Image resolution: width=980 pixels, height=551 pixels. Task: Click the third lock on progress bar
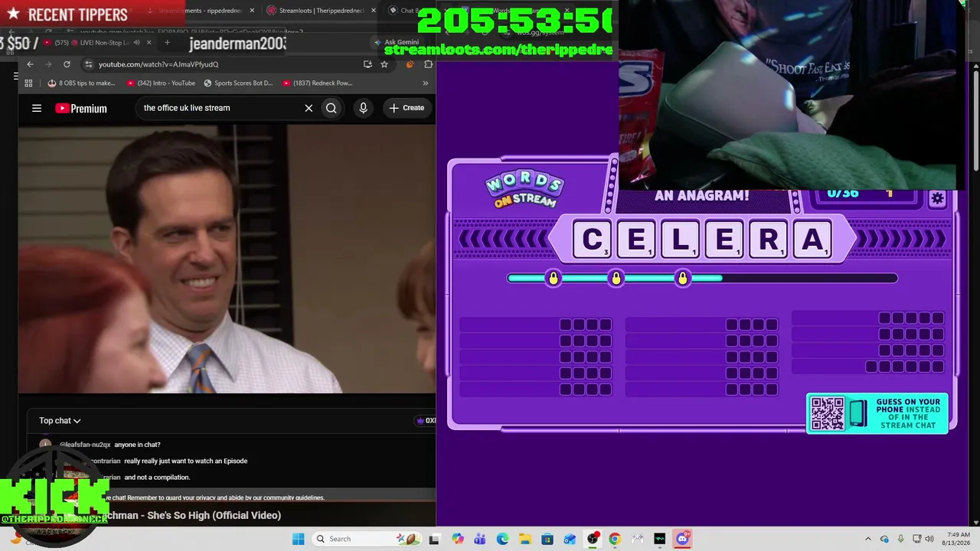(683, 279)
